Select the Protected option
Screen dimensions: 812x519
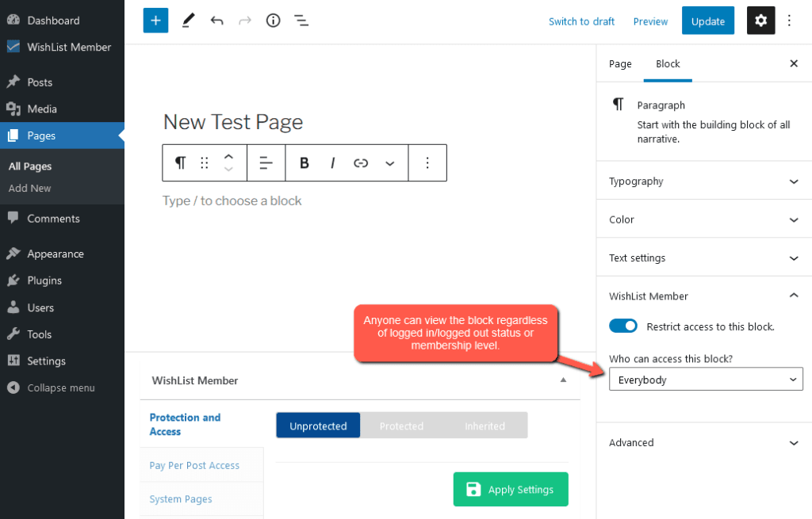pyautogui.click(x=401, y=426)
